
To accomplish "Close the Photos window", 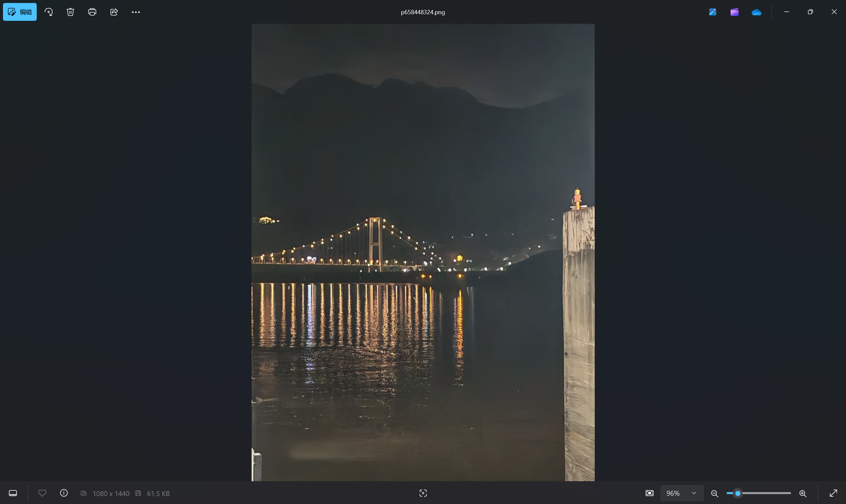I will click(x=834, y=12).
